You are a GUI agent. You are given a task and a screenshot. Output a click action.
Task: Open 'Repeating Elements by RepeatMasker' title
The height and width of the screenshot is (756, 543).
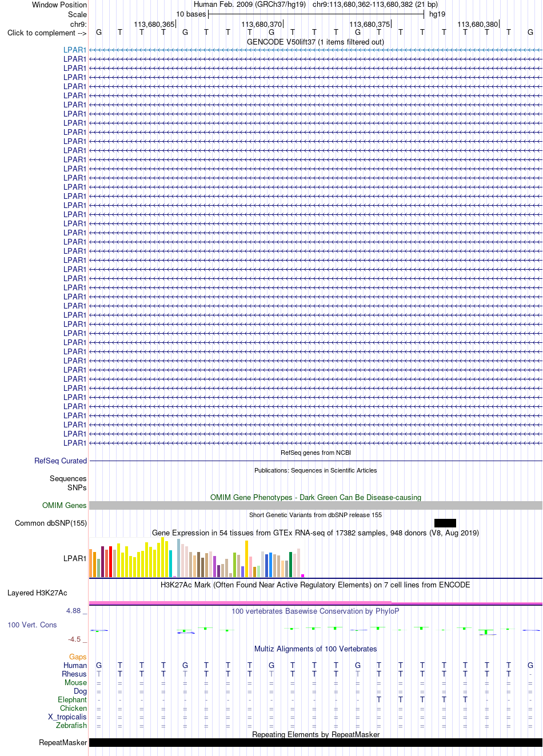click(x=316, y=734)
